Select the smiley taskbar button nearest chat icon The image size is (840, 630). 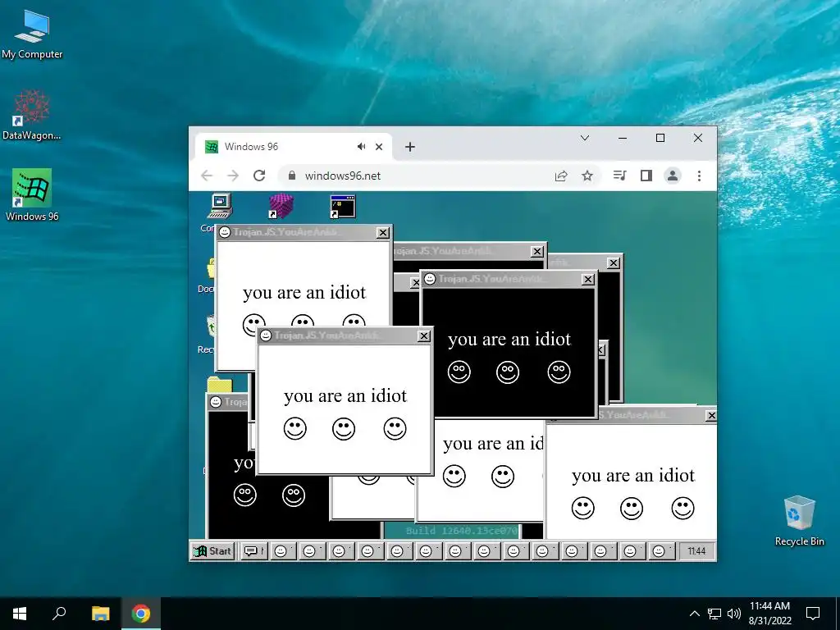point(281,550)
